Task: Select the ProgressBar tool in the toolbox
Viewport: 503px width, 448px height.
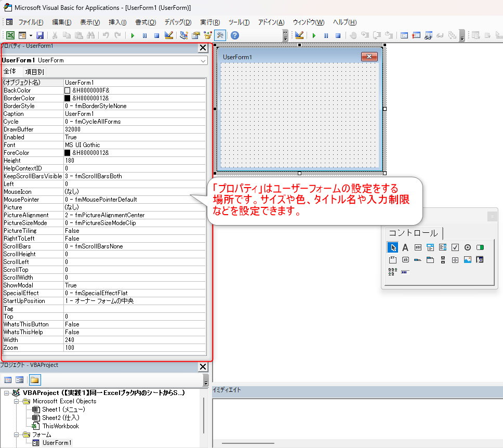Action: pos(405,272)
